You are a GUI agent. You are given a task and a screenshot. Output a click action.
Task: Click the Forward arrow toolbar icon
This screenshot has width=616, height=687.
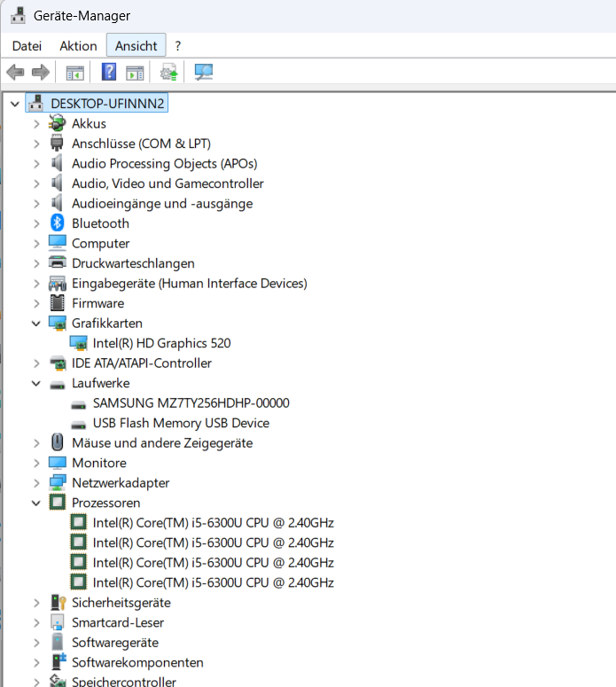click(x=41, y=73)
